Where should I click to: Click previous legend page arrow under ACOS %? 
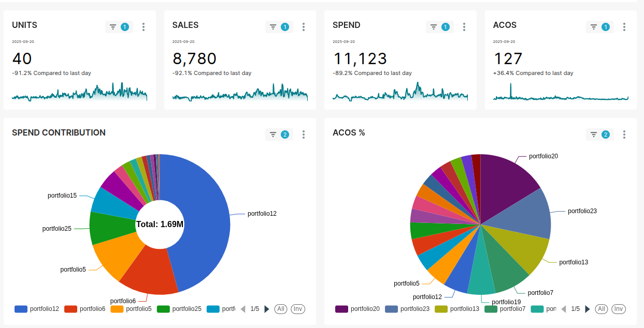(564, 309)
